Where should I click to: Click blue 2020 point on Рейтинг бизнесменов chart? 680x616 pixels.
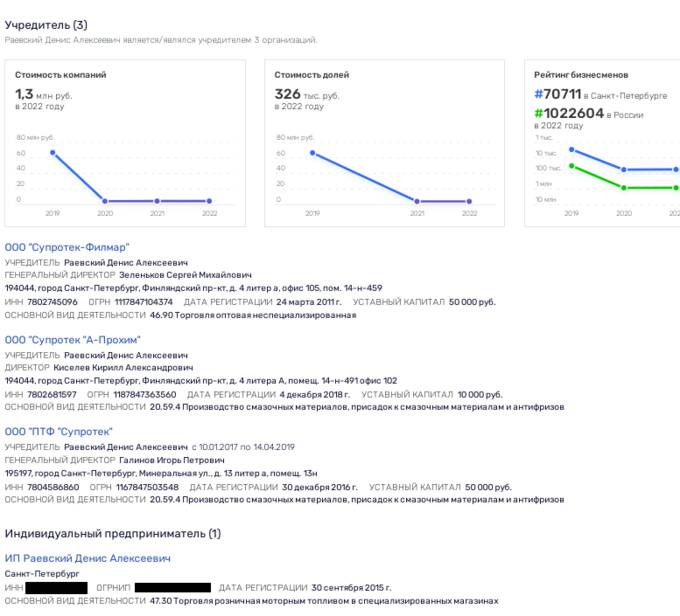[624, 170]
